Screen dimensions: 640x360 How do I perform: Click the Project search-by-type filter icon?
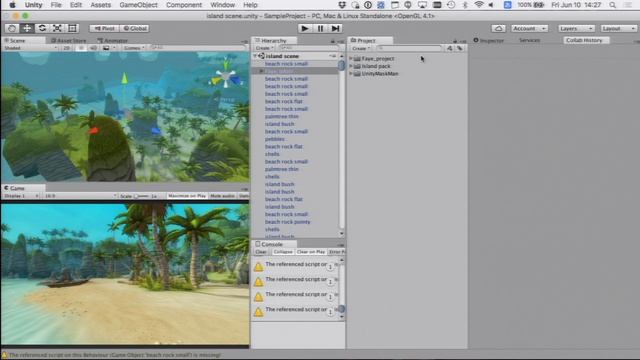449,48
